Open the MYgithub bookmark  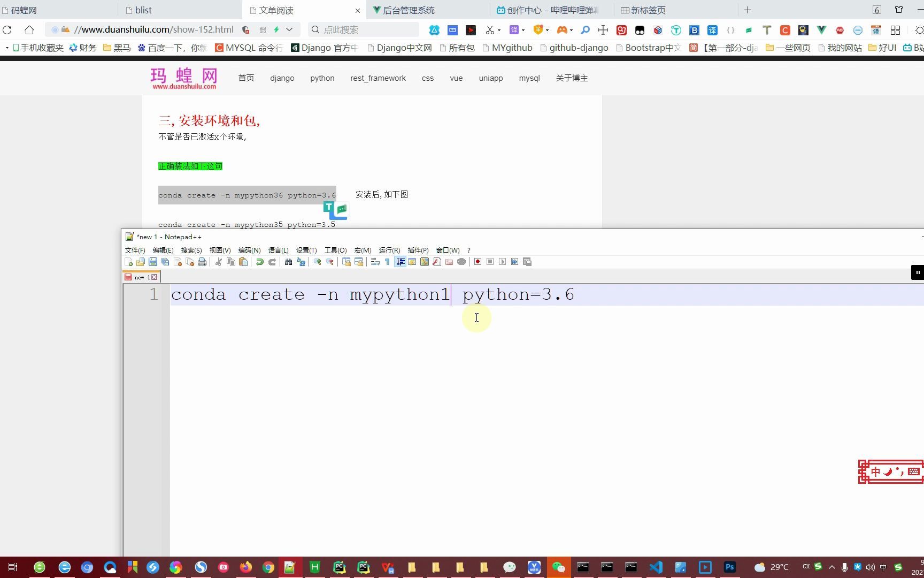pyautogui.click(x=507, y=48)
